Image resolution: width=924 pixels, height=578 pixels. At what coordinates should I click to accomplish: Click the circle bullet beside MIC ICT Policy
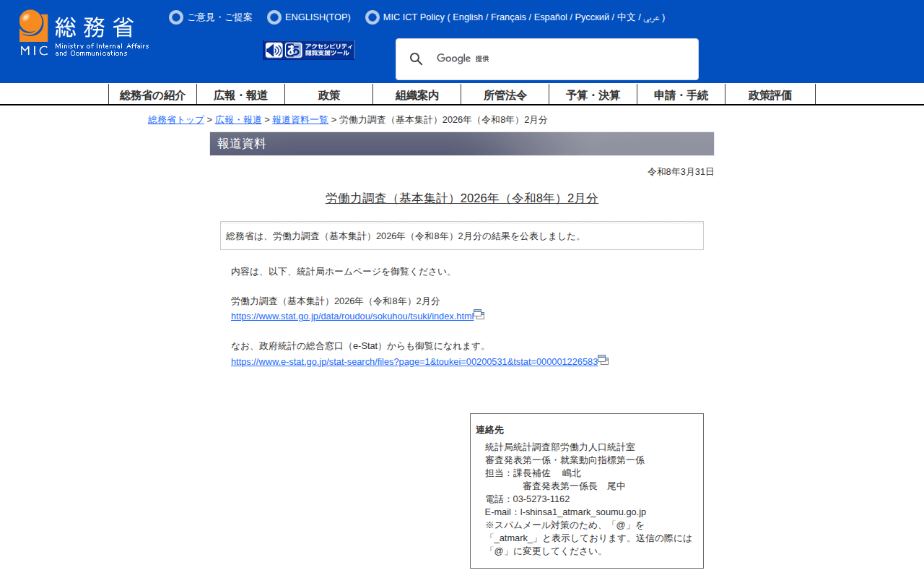point(372,17)
